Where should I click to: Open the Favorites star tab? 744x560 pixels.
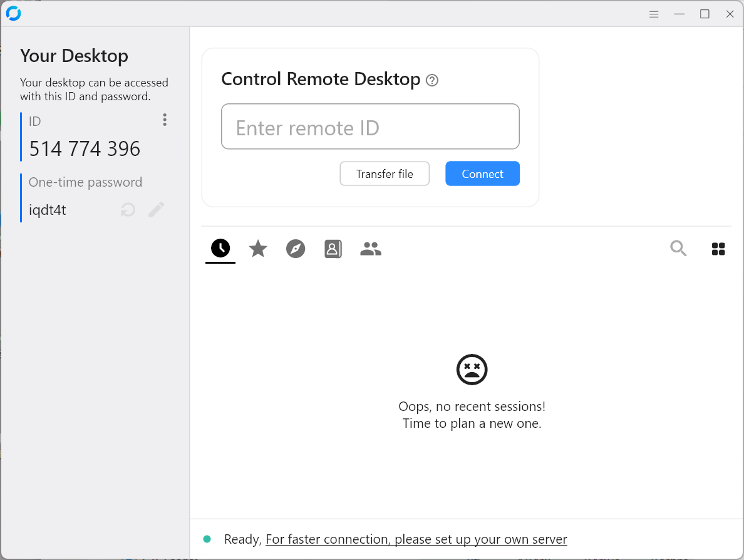(x=258, y=249)
